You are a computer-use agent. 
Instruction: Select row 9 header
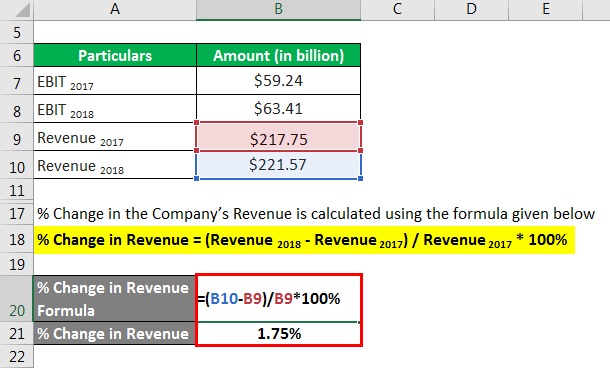(x=17, y=138)
